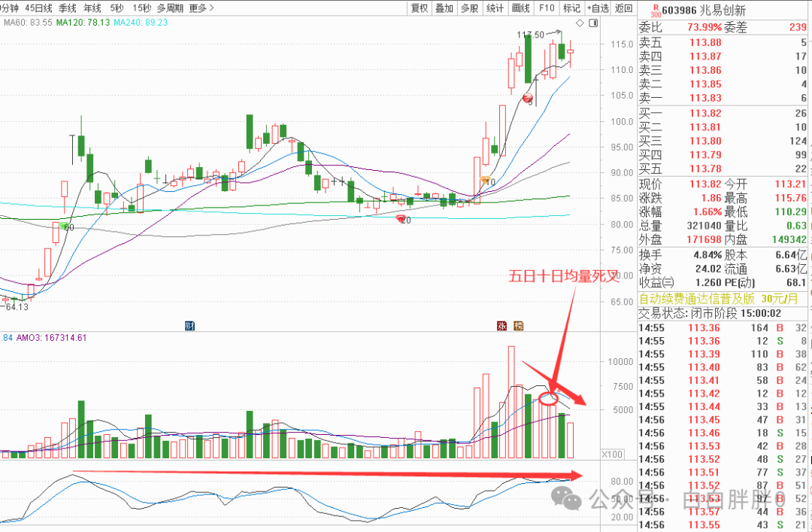Select the 买三 113.80 order row
This screenshot has width=812, height=532.
(x=723, y=141)
